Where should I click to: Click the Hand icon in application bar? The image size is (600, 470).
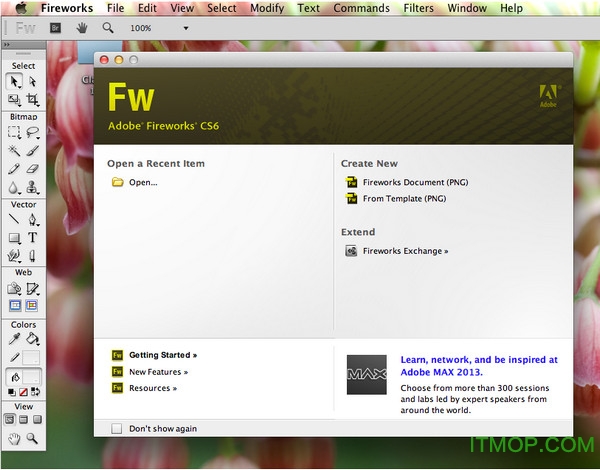[x=82, y=28]
